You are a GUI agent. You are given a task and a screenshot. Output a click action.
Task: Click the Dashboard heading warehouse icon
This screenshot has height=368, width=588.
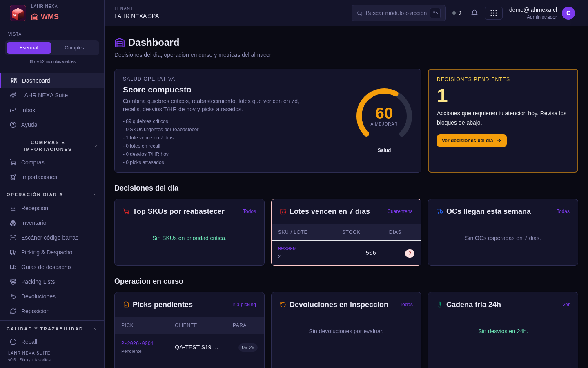point(120,43)
